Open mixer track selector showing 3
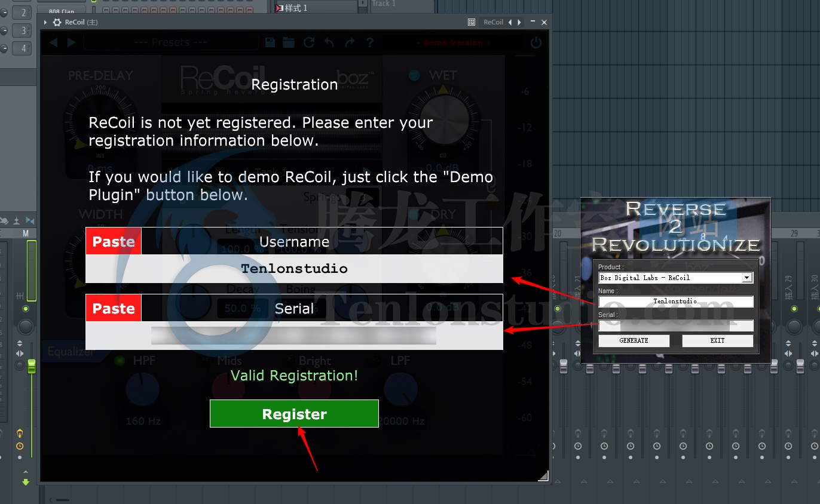The width and height of the screenshot is (820, 504). [23, 30]
